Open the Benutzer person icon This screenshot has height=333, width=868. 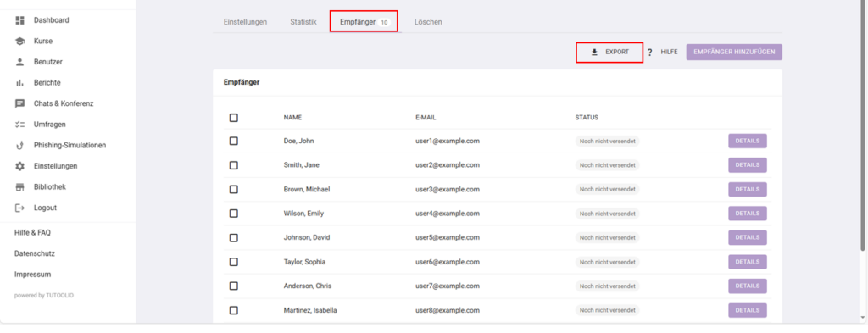(x=20, y=62)
